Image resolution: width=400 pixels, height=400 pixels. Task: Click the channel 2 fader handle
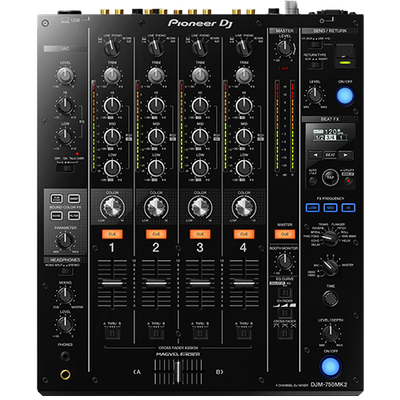point(156,283)
